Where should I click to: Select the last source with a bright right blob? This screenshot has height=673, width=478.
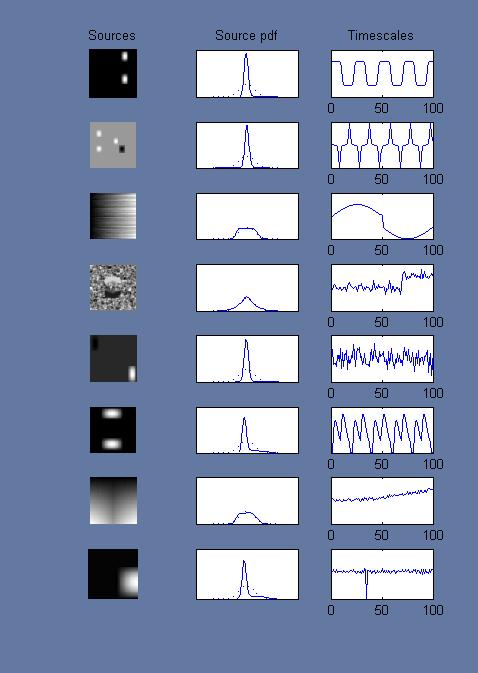(x=113, y=574)
